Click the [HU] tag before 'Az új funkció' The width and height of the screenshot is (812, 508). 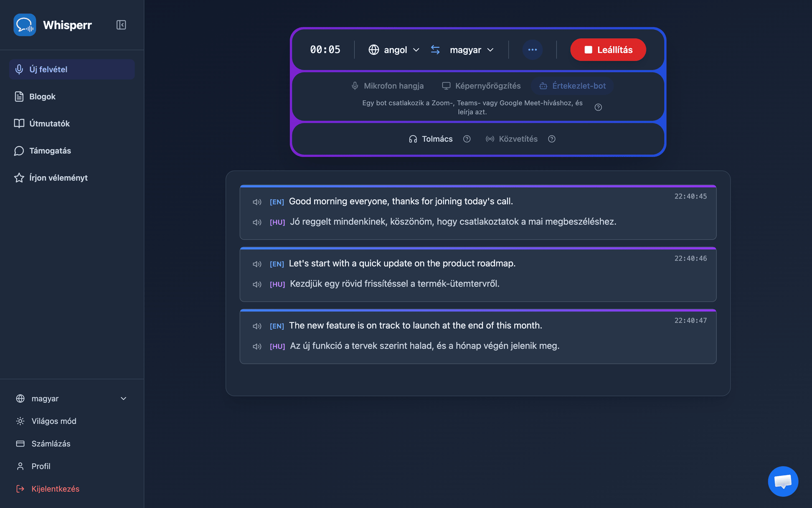pos(277,346)
